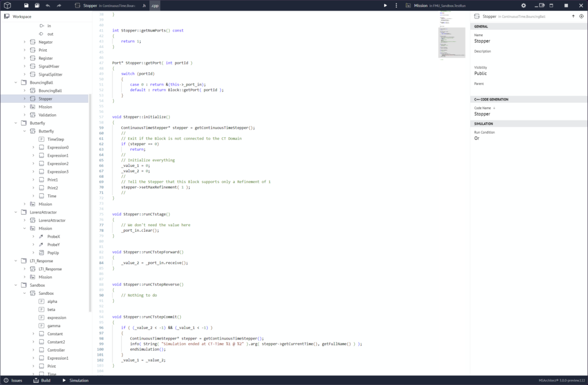Click the 'in' port icon in the tree
Viewport: 588px width, 385px height.
coord(41,26)
